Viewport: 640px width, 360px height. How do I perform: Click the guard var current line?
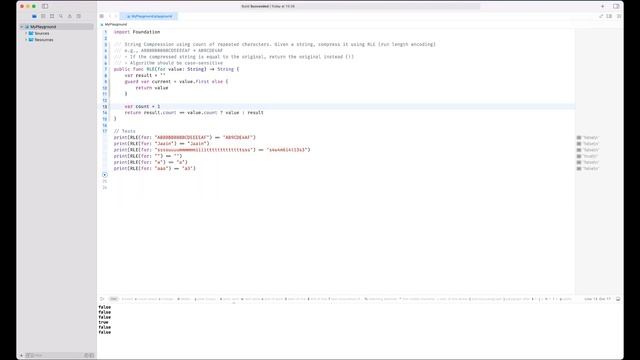coord(176,82)
